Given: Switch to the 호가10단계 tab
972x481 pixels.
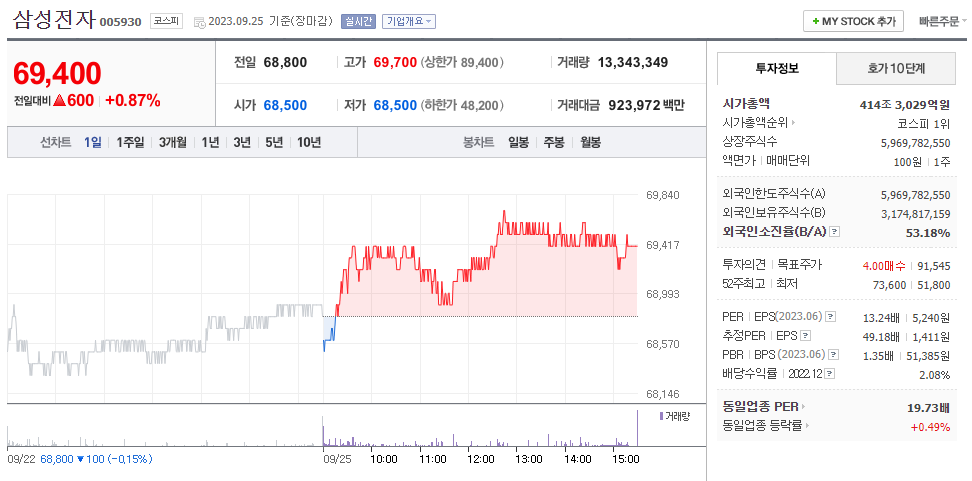Looking at the screenshot, I should (896, 69).
